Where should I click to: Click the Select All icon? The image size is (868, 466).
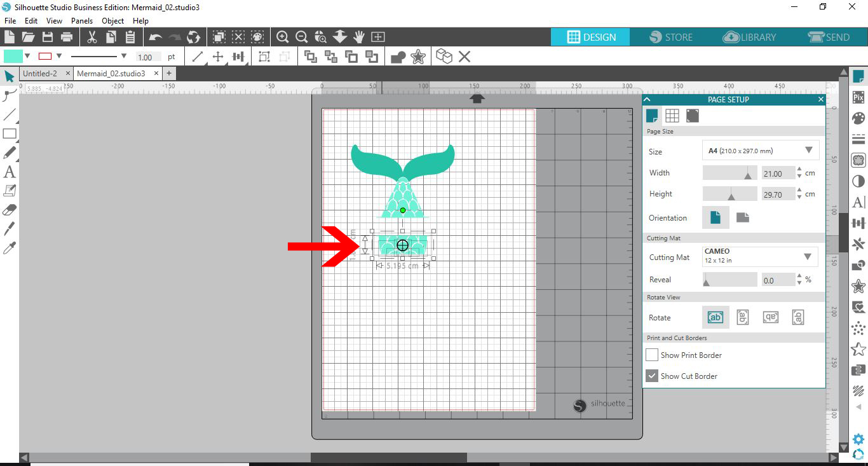click(x=219, y=37)
